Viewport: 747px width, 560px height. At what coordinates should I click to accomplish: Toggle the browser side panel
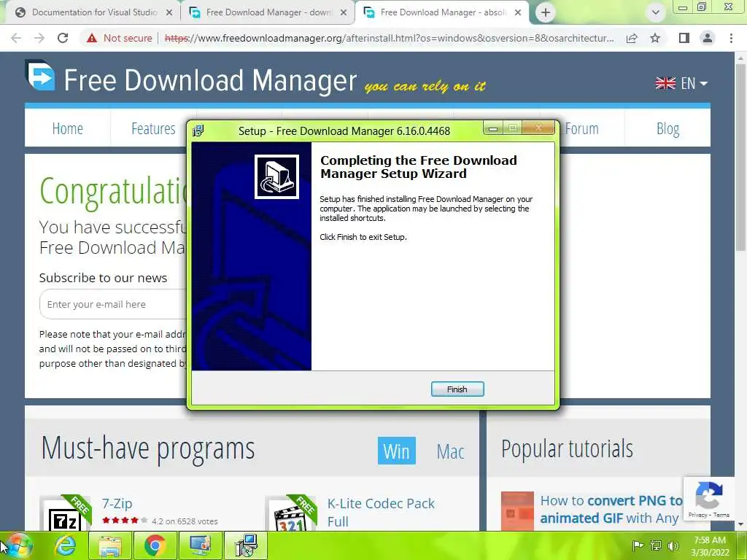point(684,38)
